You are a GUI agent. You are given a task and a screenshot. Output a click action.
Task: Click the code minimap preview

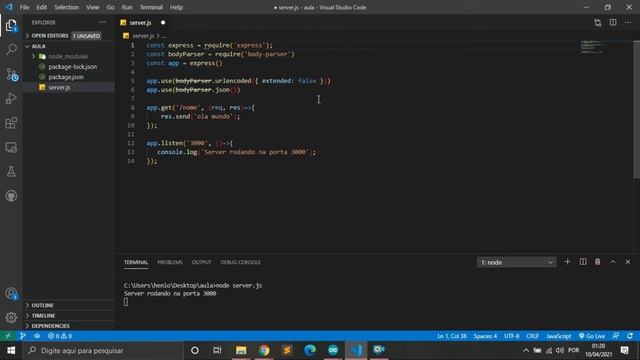[592, 47]
